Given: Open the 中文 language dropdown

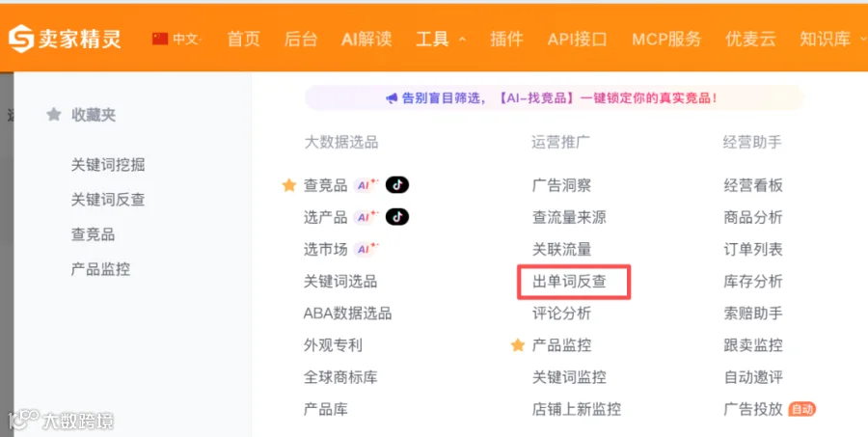Looking at the screenshot, I should [x=186, y=39].
